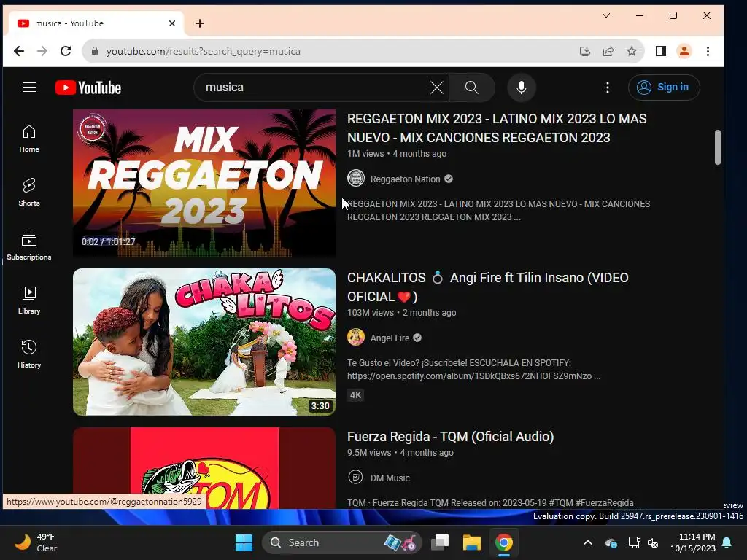Open Library in the sidebar

click(x=29, y=300)
